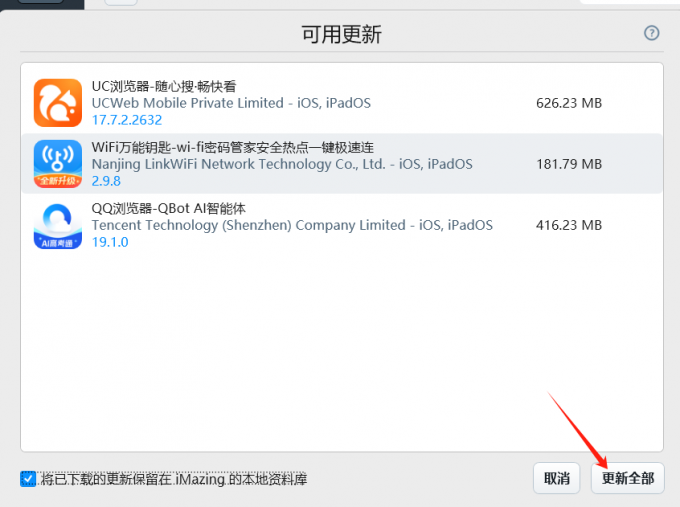The image size is (680, 507).
Task: Select the WiFi万能钥匙 row title
Action: point(232,147)
